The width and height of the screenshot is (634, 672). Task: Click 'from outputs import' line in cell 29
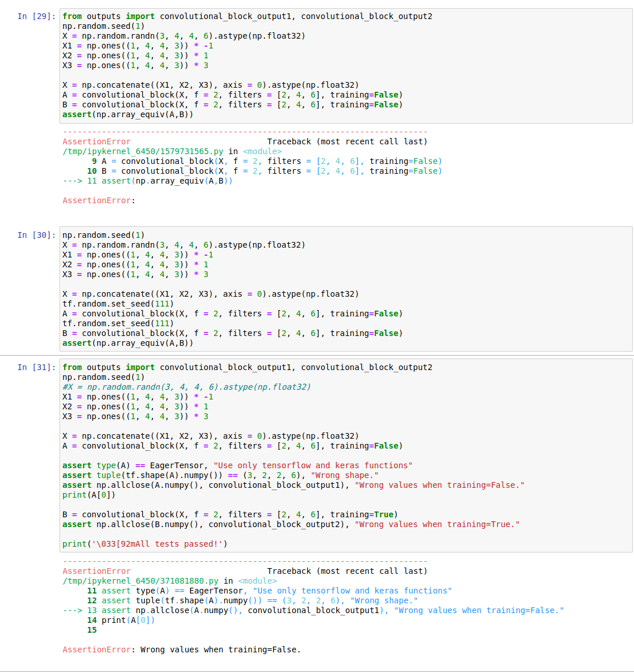pos(247,16)
